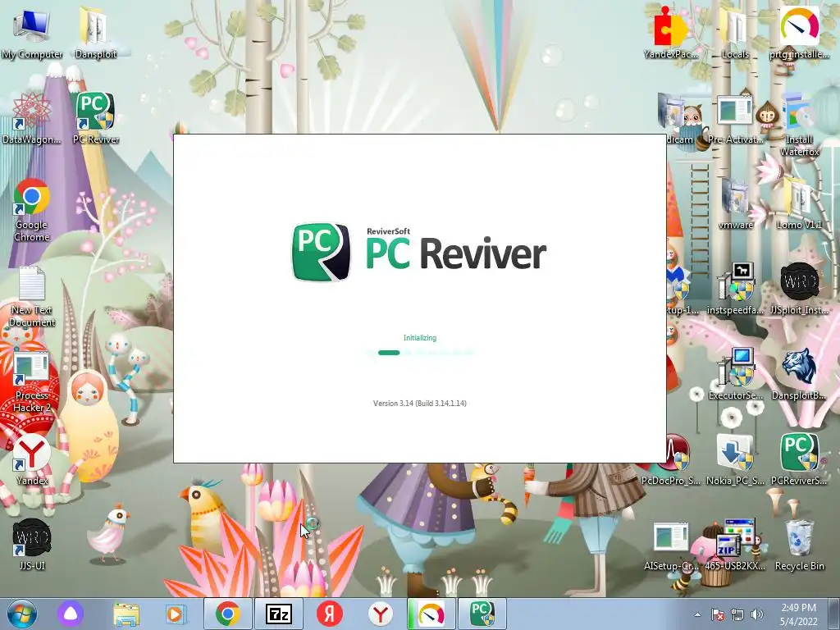The width and height of the screenshot is (840, 630).
Task: Open the Recycle Bin
Action: 799,545
